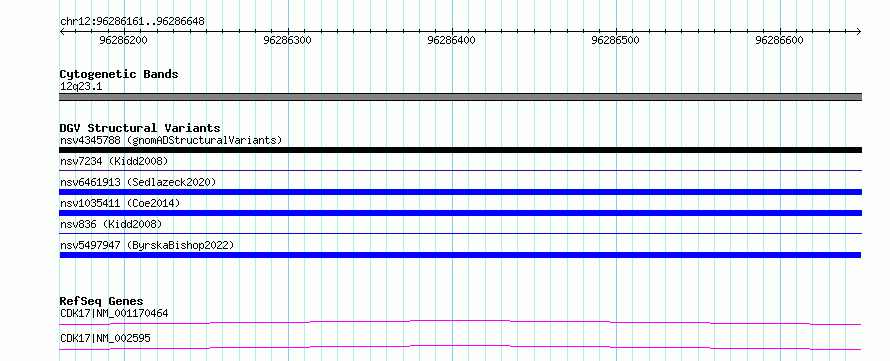Open the CDK17|NM_001170464 gene label
This screenshot has width=890, height=361.
click(114, 313)
